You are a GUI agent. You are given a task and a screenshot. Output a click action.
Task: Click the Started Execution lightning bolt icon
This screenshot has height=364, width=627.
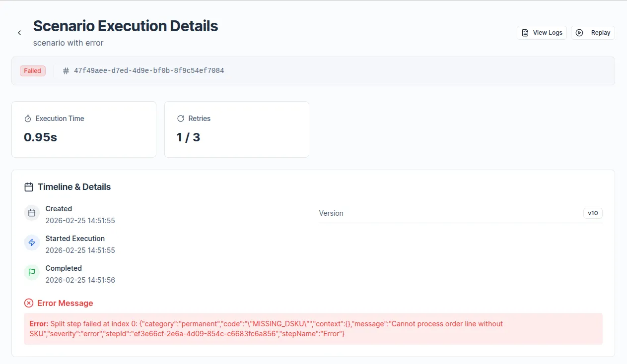(x=32, y=243)
